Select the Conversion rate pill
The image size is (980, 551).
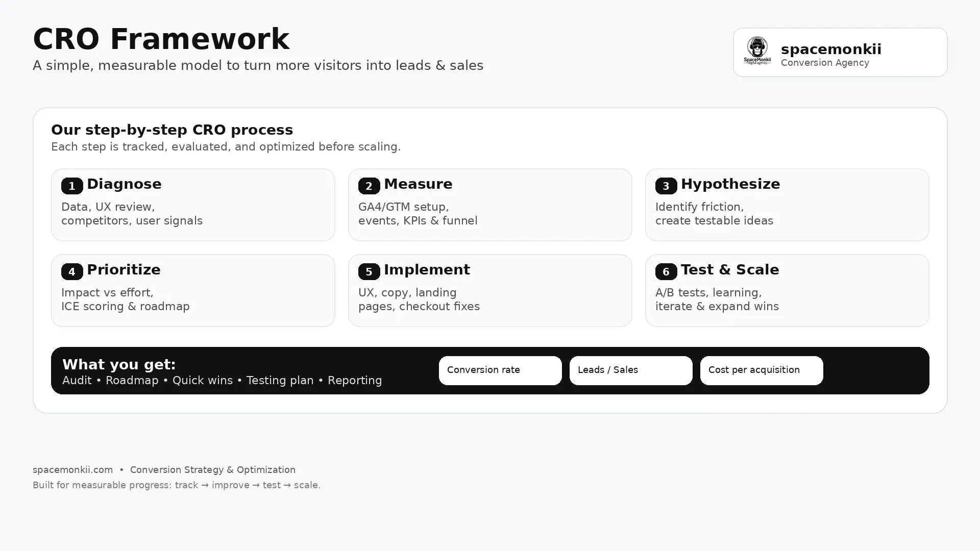500,370
